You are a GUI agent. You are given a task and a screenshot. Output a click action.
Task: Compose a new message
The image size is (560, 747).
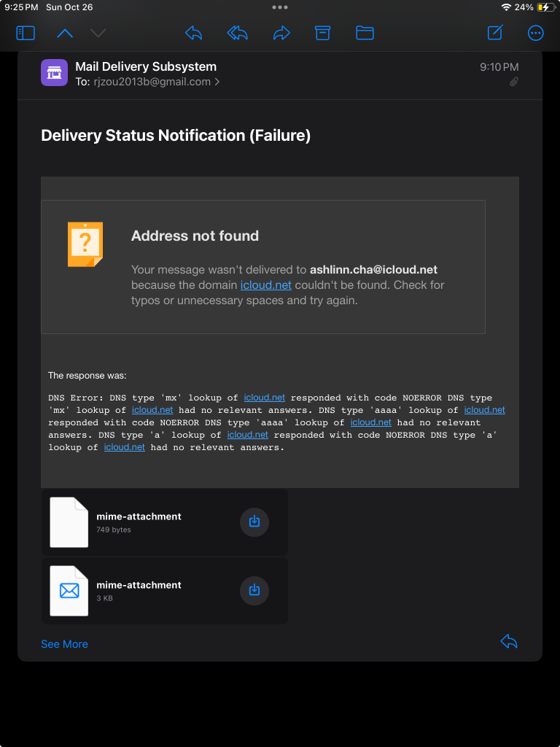495,33
